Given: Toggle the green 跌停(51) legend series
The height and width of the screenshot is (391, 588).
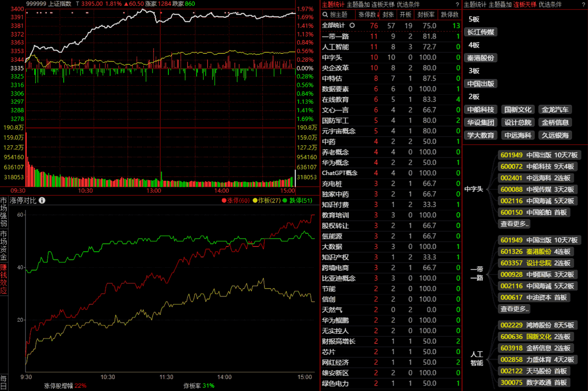Looking at the screenshot, I should point(298,200).
